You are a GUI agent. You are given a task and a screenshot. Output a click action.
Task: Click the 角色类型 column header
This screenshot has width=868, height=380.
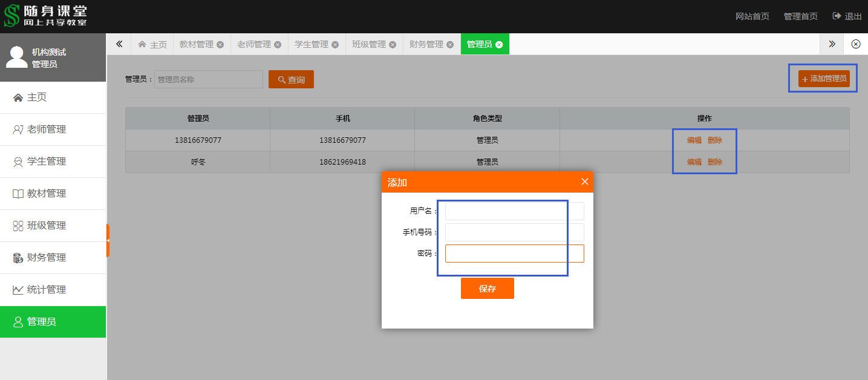[488, 119]
